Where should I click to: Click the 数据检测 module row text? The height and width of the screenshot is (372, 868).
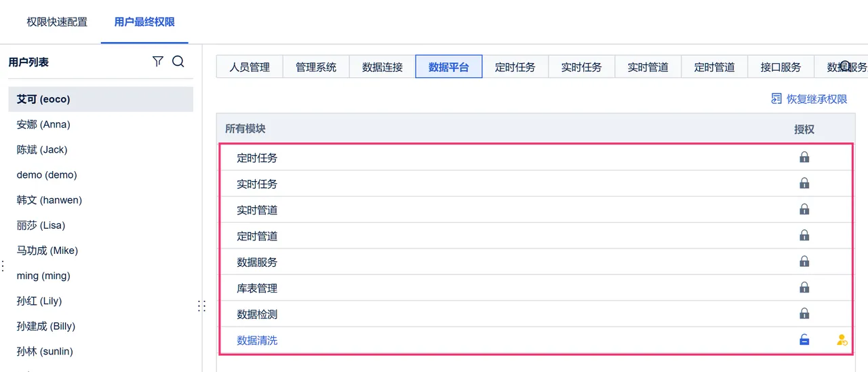click(257, 314)
